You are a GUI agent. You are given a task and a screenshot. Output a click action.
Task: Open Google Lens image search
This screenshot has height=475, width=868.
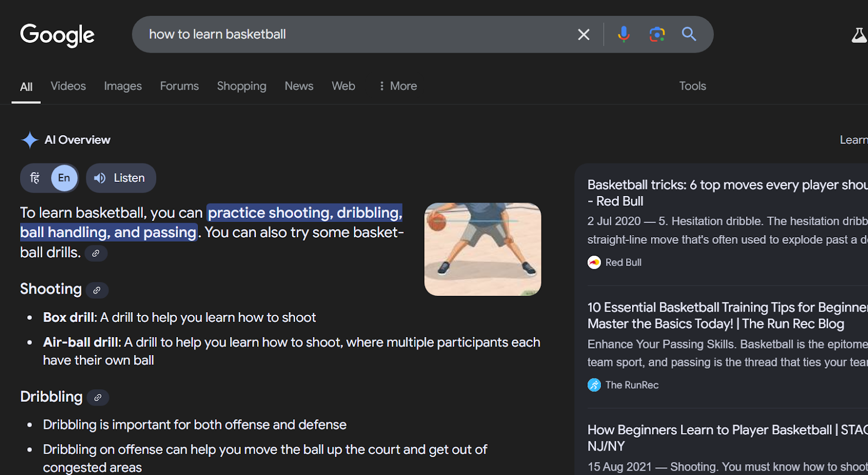(x=657, y=34)
